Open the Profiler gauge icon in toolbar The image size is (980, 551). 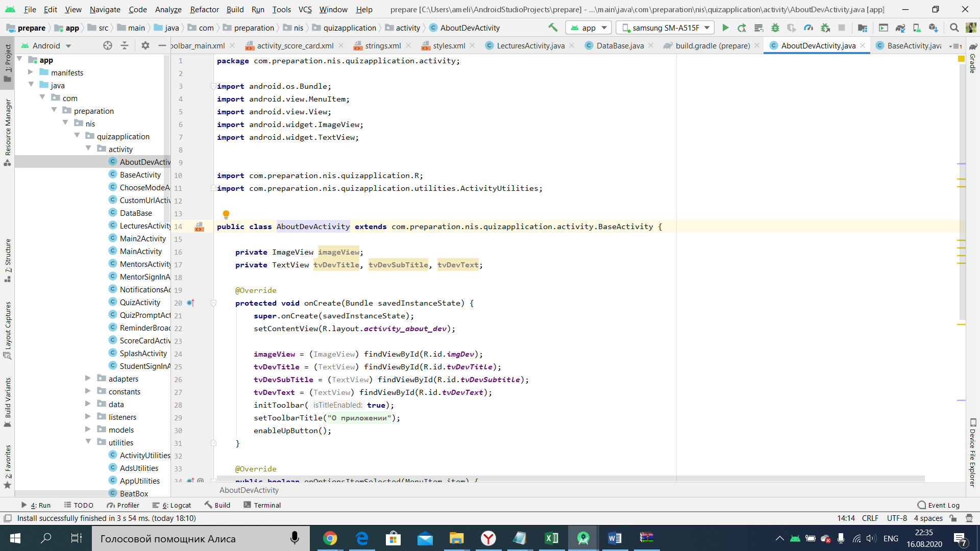pos(808,28)
